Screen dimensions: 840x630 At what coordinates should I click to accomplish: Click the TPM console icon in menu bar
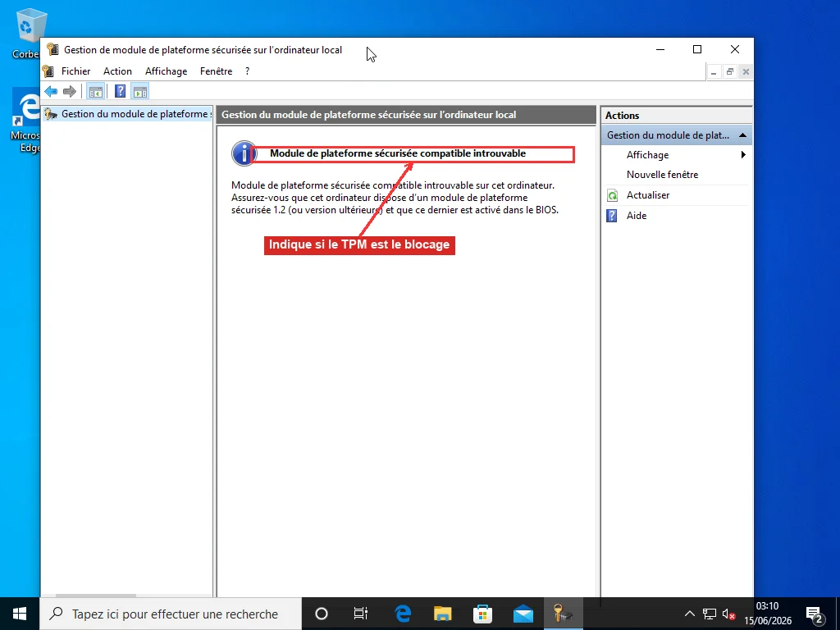48,71
